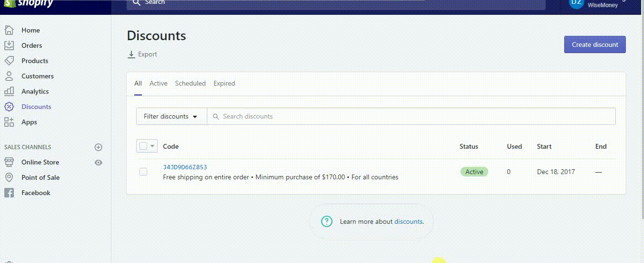The width and height of the screenshot is (644, 263).
Task: Open Online Store sales channel
Action: 40,162
